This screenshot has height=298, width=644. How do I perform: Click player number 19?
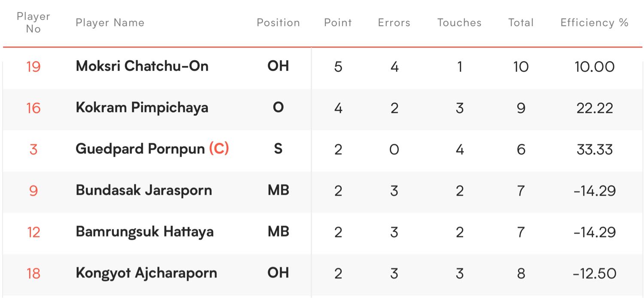click(x=33, y=67)
